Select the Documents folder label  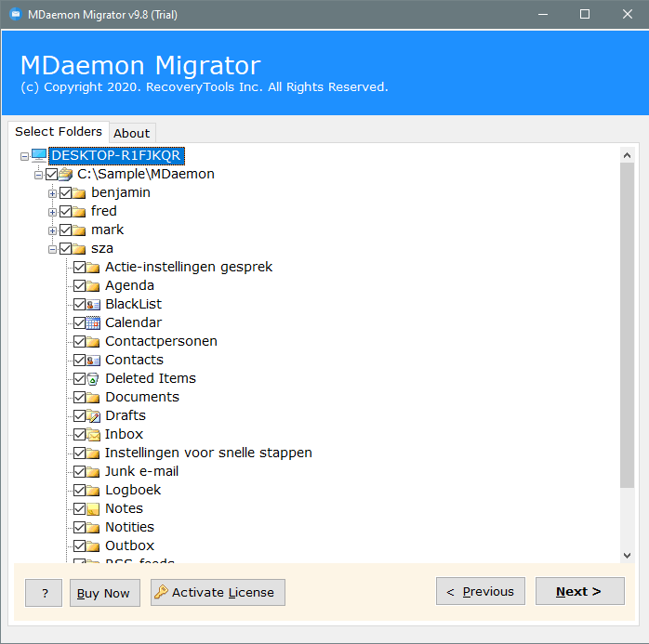tap(142, 397)
